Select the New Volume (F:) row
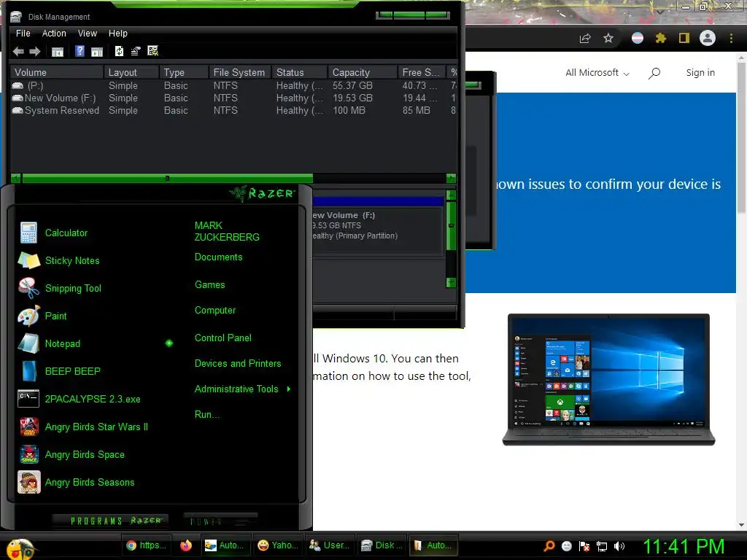Viewport: 747px width, 560px height. click(233, 98)
